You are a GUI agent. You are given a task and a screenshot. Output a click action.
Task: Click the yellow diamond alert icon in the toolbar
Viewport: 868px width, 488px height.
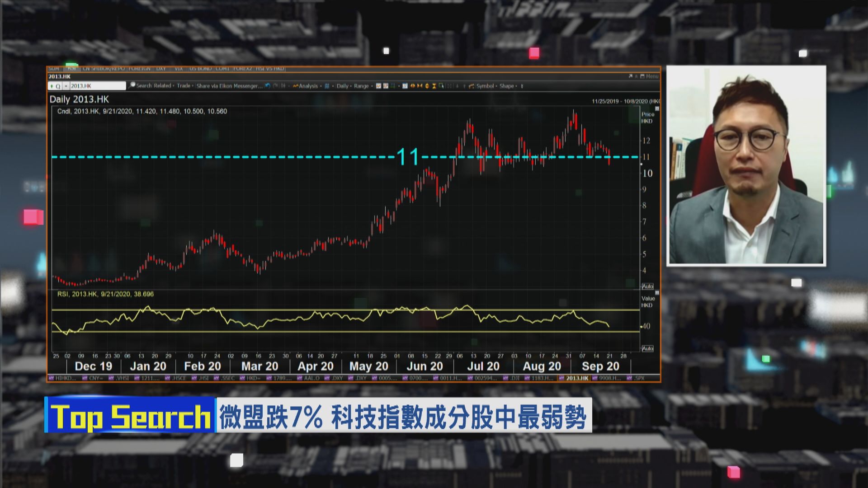click(x=427, y=86)
